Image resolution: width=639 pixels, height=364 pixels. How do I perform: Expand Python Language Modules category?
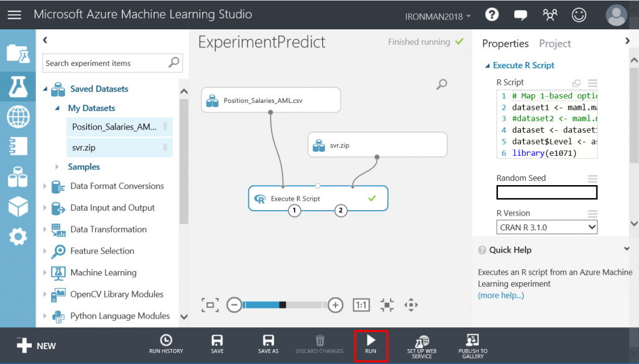45,315
